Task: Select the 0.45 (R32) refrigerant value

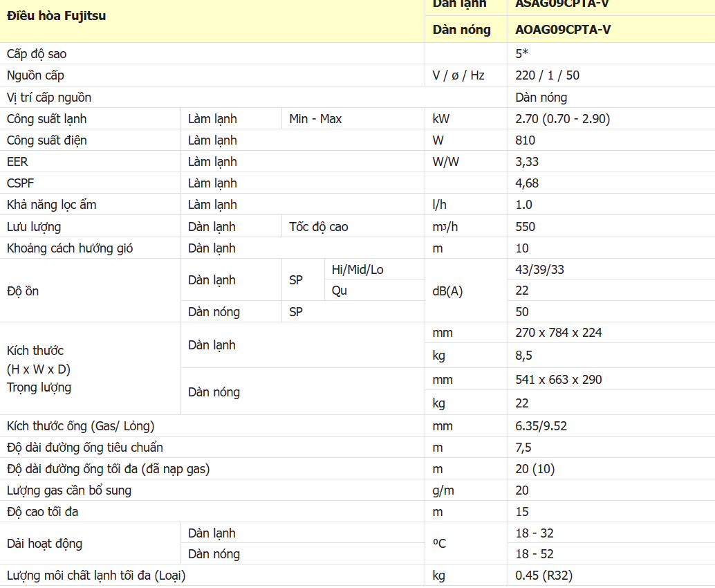Action: (x=544, y=576)
